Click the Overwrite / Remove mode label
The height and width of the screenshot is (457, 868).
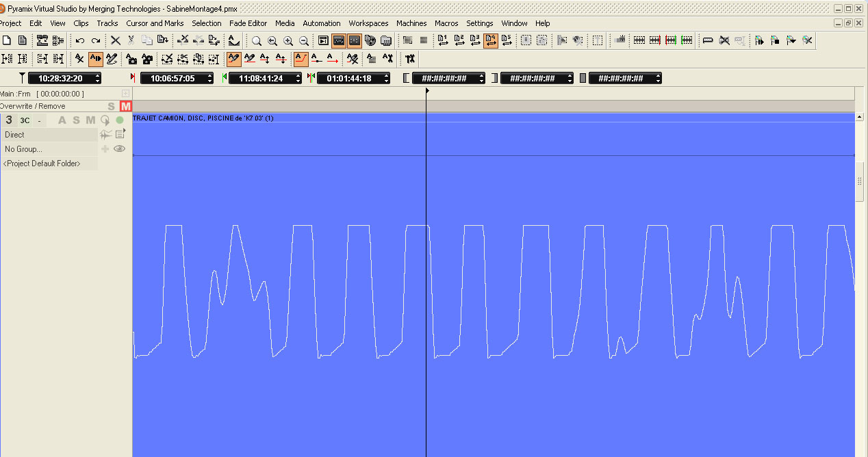(x=33, y=106)
